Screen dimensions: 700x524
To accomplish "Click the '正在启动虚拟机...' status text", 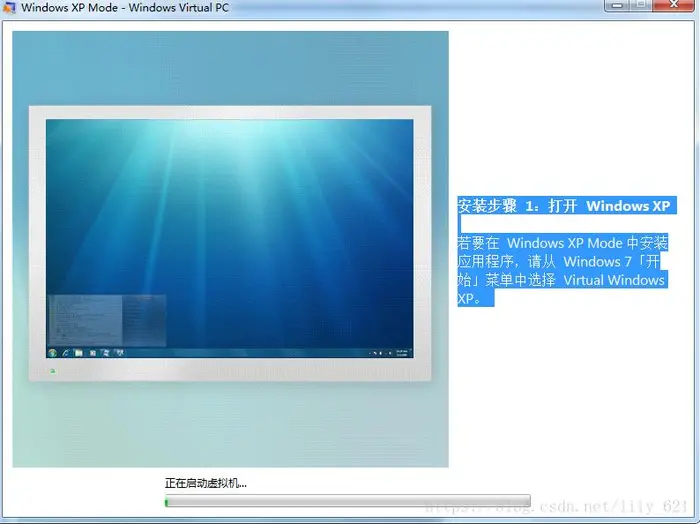I will [x=205, y=483].
